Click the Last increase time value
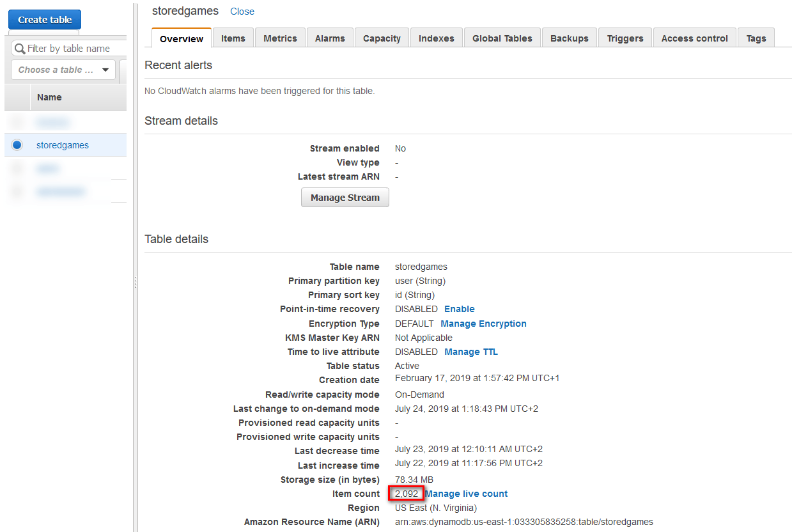The width and height of the screenshot is (792, 532). [469, 463]
